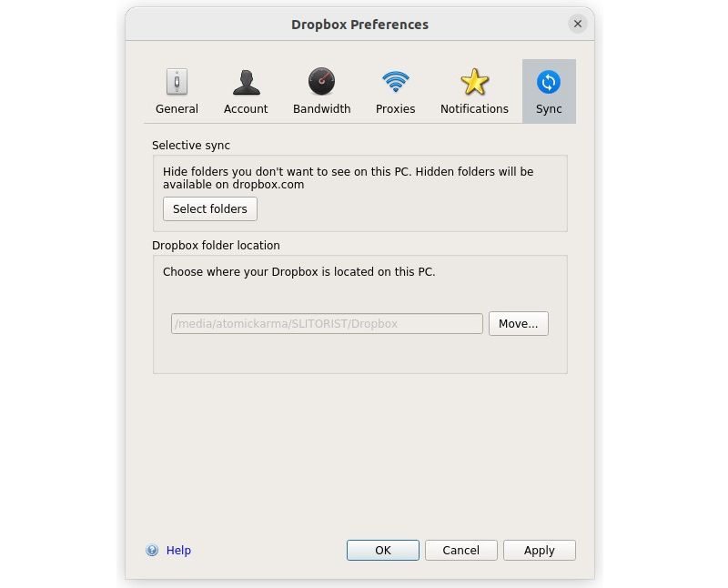Click the General light switch icon
The image size is (728, 588).
click(x=177, y=82)
